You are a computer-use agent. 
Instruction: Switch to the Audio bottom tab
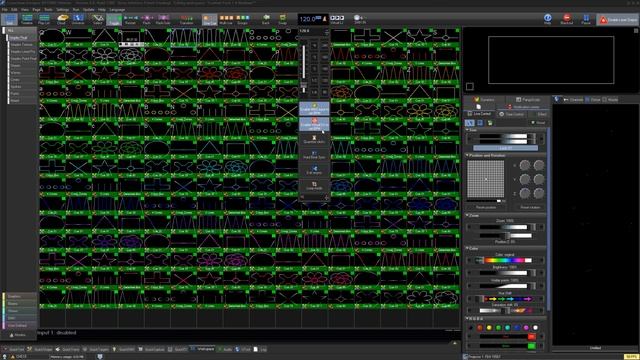pos(225,349)
